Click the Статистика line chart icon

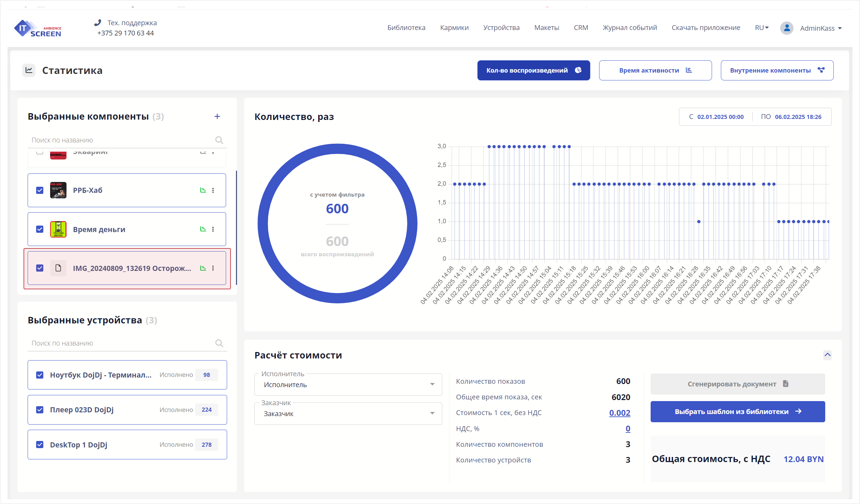tap(29, 70)
